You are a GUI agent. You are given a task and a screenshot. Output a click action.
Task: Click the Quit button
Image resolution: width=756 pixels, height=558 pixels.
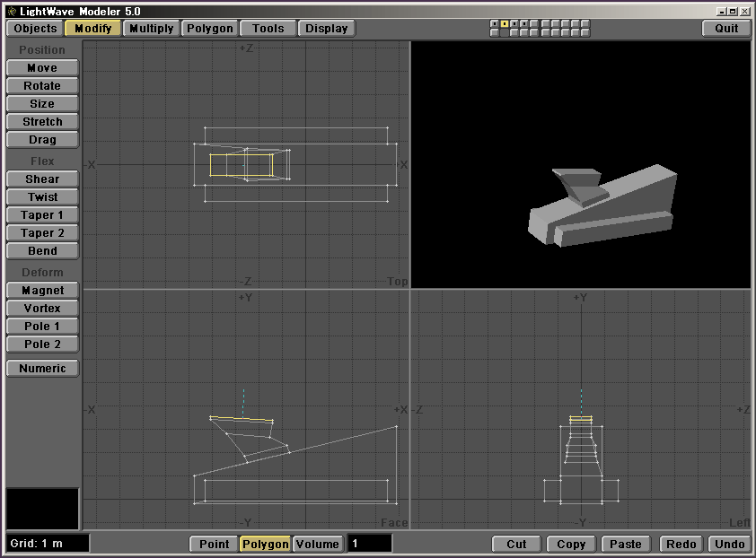tap(726, 28)
